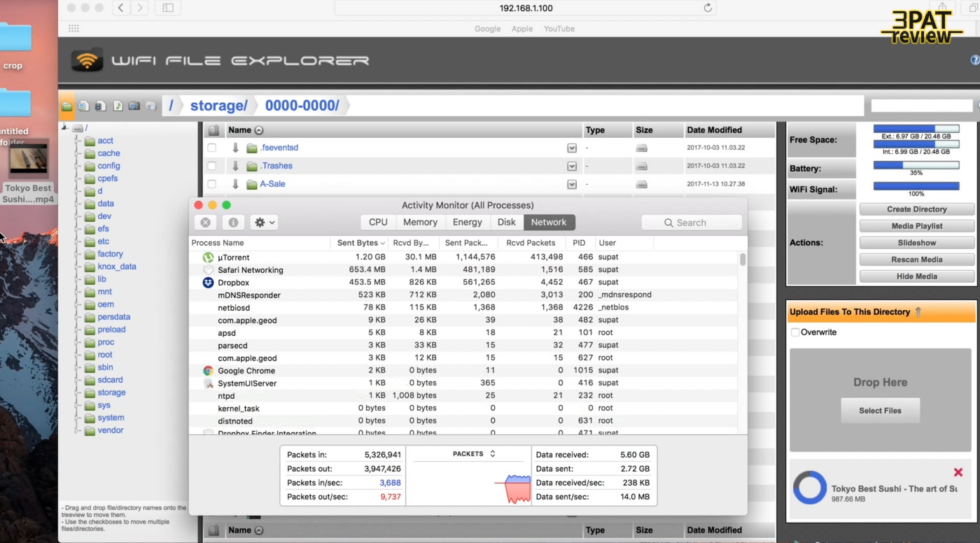Select the folder view icon in explorer toolbar
Image resolution: width=980 pixels, height=543 pixels.
pyautogui.click(x=66, y=106)
